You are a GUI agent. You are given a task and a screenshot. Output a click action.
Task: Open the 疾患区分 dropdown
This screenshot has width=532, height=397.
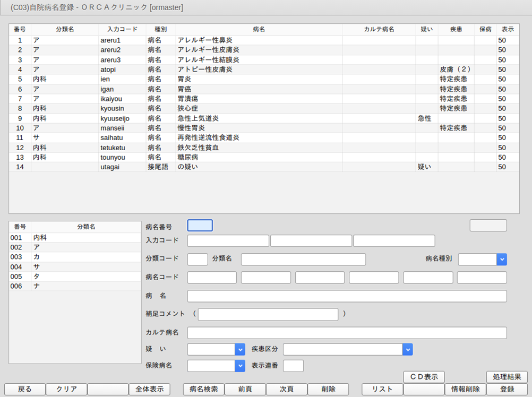click(x=407, y=349)
